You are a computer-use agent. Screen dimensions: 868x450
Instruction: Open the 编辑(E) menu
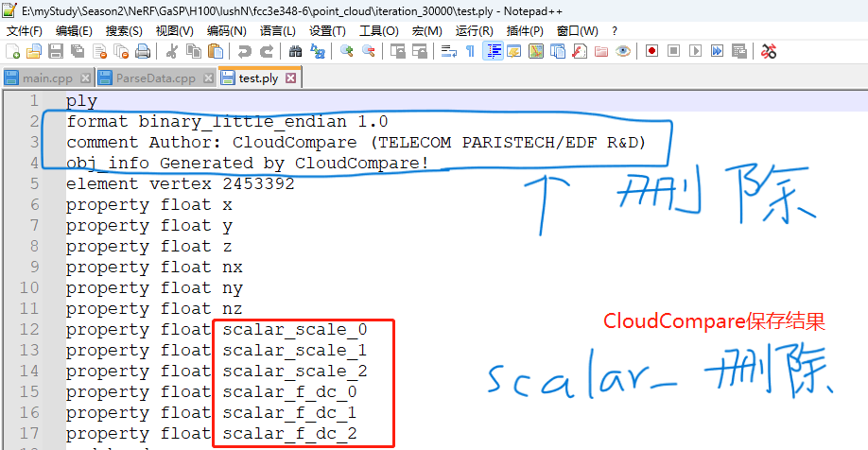[74, 31]
